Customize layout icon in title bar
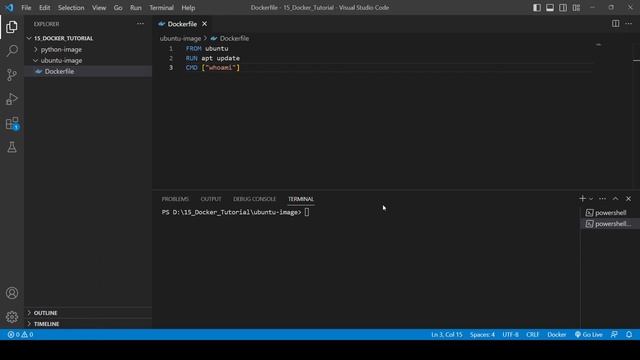 click(576, 7)
